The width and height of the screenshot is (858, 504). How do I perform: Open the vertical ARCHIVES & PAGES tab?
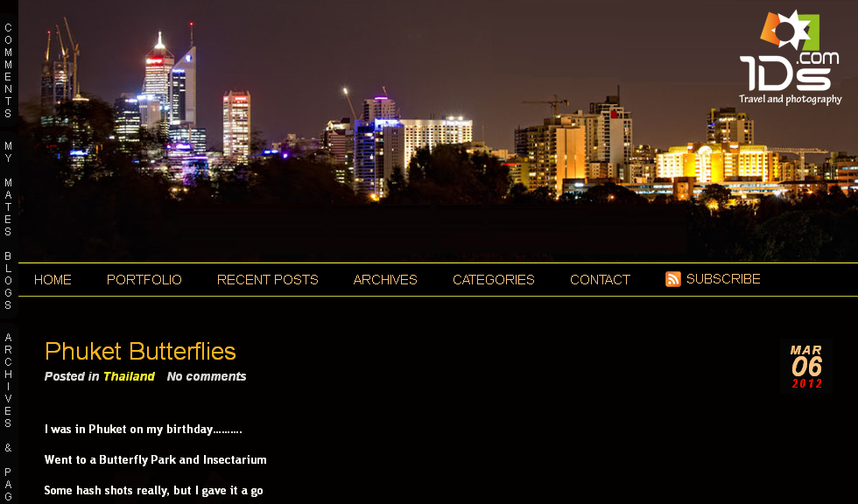click(8, 416)
